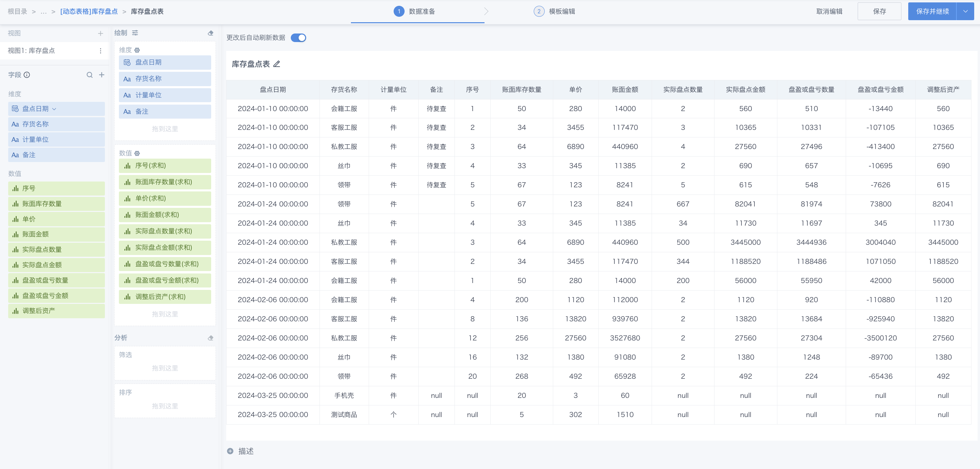Open the 保存并继续 dropdown arrow
Screen dimensions: 980x469
point(966,11)
